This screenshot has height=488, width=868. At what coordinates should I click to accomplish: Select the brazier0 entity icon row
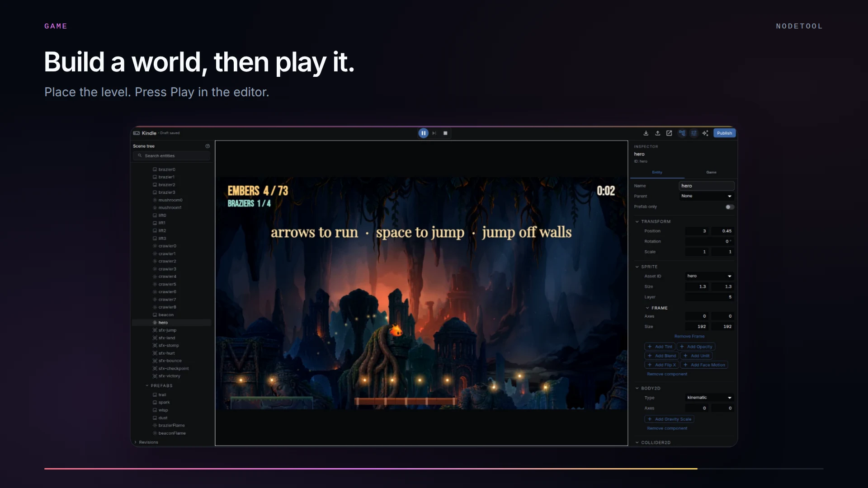click(172, 169)
